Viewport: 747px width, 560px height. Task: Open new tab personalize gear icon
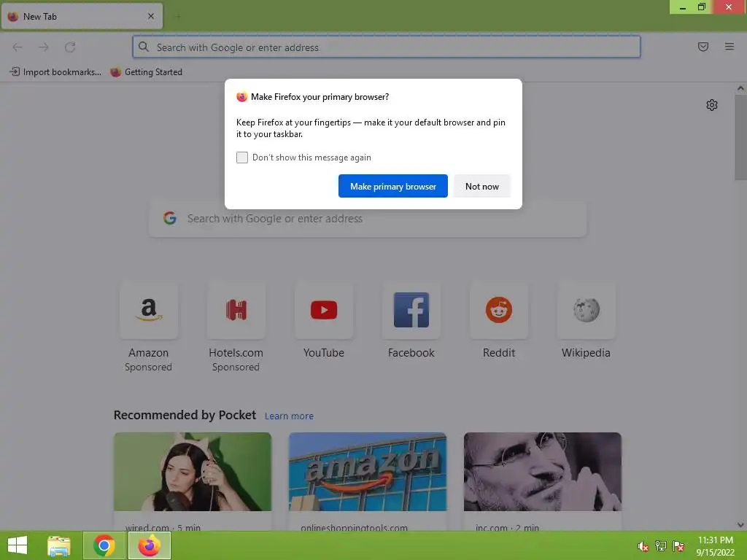712,105
